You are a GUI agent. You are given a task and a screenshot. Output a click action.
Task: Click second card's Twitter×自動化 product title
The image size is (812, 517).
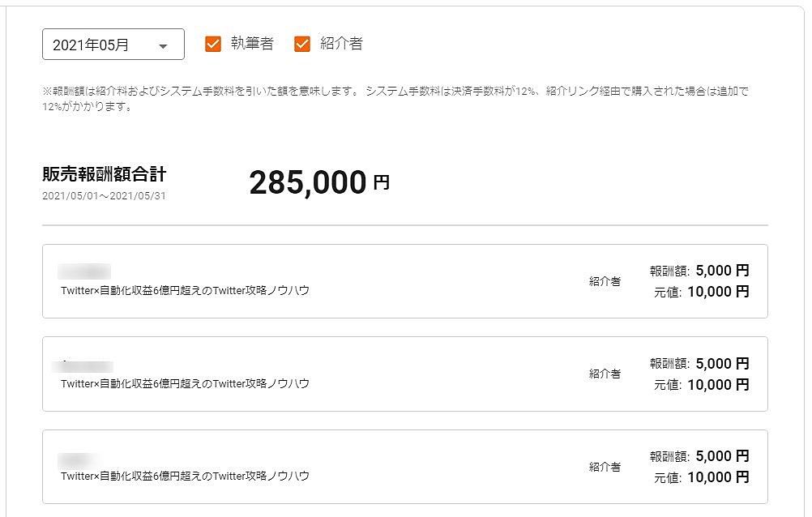pos(185,383)
